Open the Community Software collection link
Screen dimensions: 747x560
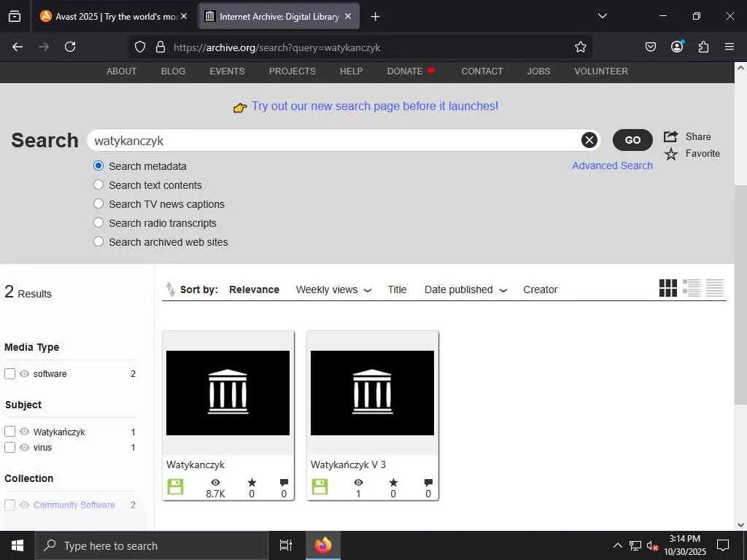click(x=74, y=505)
